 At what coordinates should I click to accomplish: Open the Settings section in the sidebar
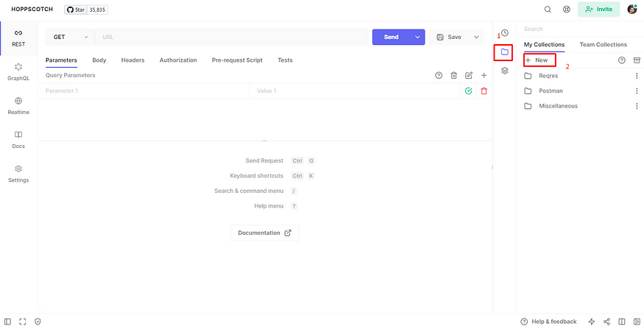tap(18, 174)
